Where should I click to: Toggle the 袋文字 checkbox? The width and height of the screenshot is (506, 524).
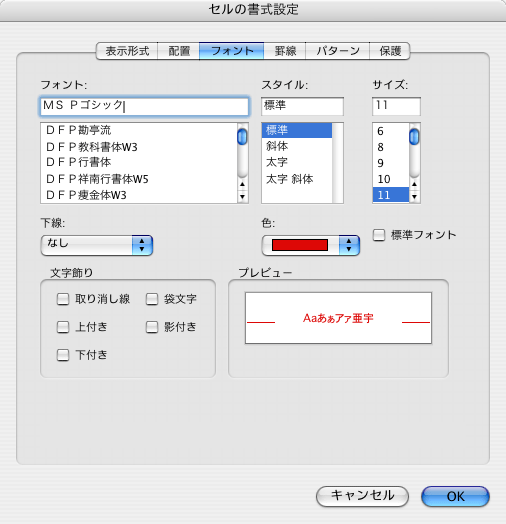tap(152, 299)
